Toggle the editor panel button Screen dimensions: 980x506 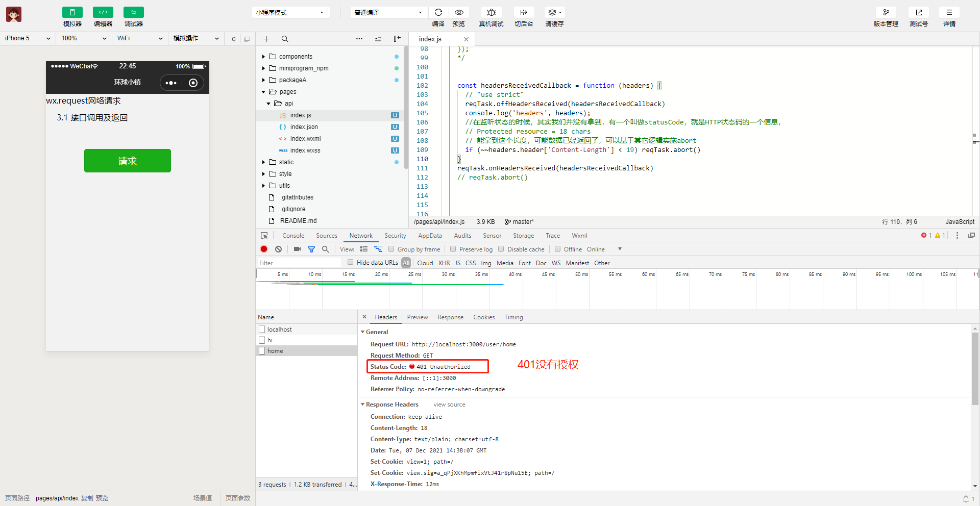click(103, 12)
